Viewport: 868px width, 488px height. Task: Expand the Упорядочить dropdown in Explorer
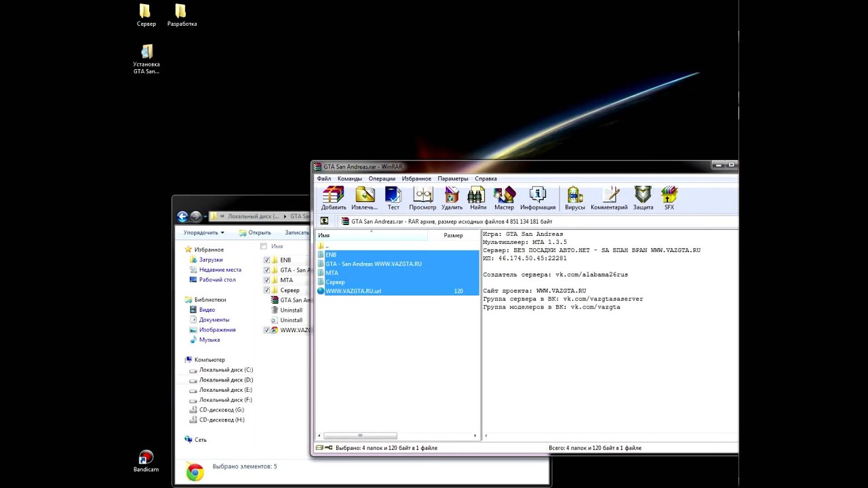pyautogui.click(x=203, y=232)
